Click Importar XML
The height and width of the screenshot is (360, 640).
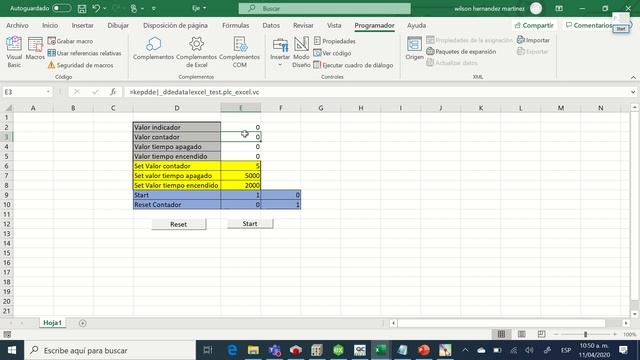pos(533,40)
